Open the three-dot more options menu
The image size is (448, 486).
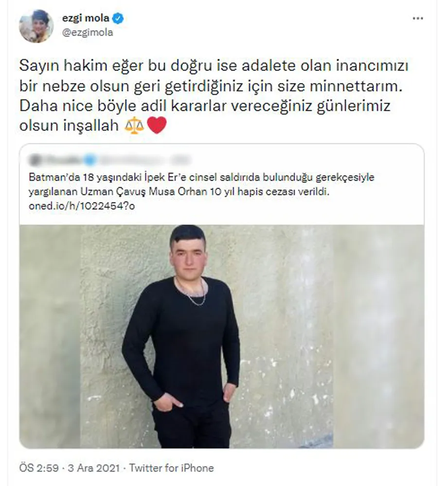[418, 18]
